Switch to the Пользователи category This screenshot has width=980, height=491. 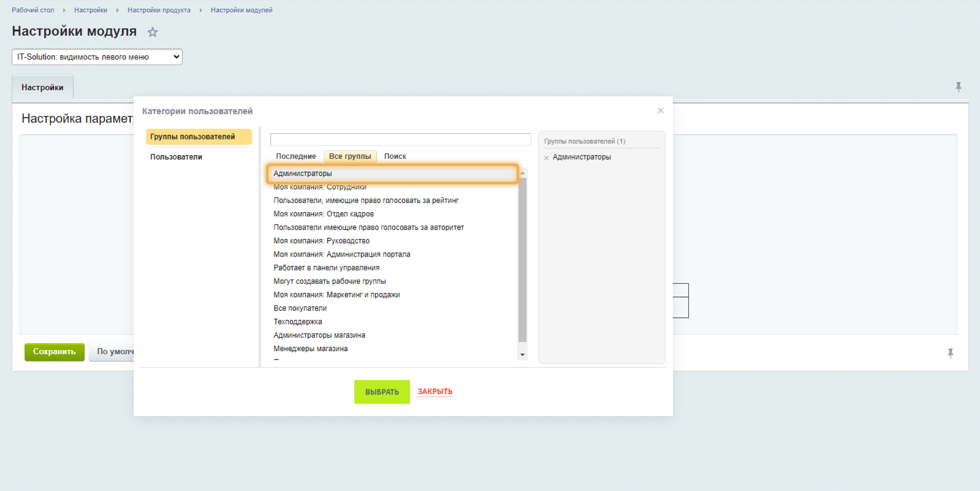176,157
